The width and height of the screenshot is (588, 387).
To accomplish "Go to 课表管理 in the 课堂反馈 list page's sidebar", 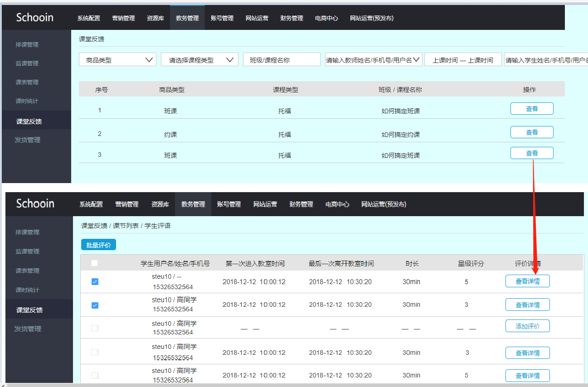I will tap(27, 82).
